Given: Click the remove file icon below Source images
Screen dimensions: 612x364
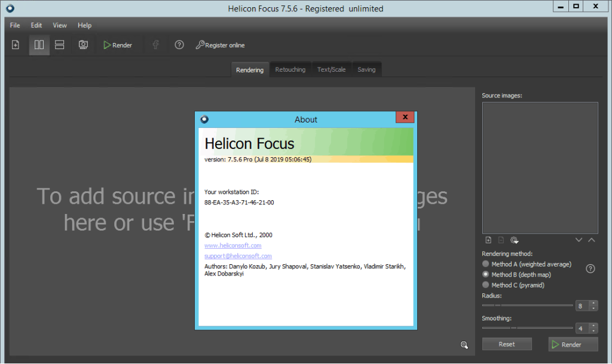Looking at the screenshot, I should click(x=501, y=240).
